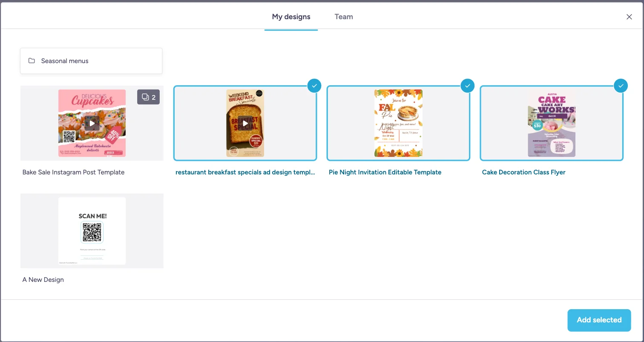The image size is (644, 342).
Task: Click the folder icon beside Seasonal menus
Action: point(32,61)
